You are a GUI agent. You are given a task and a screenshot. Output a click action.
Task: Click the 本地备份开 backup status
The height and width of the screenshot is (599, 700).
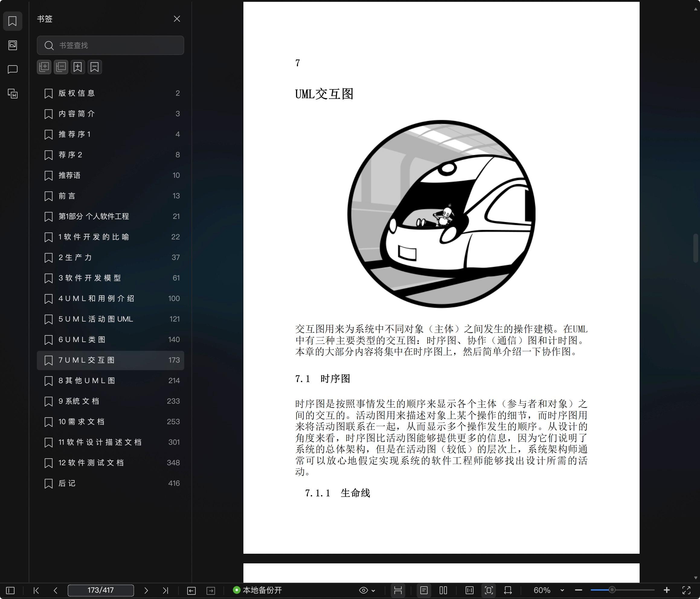coord(257,590)
